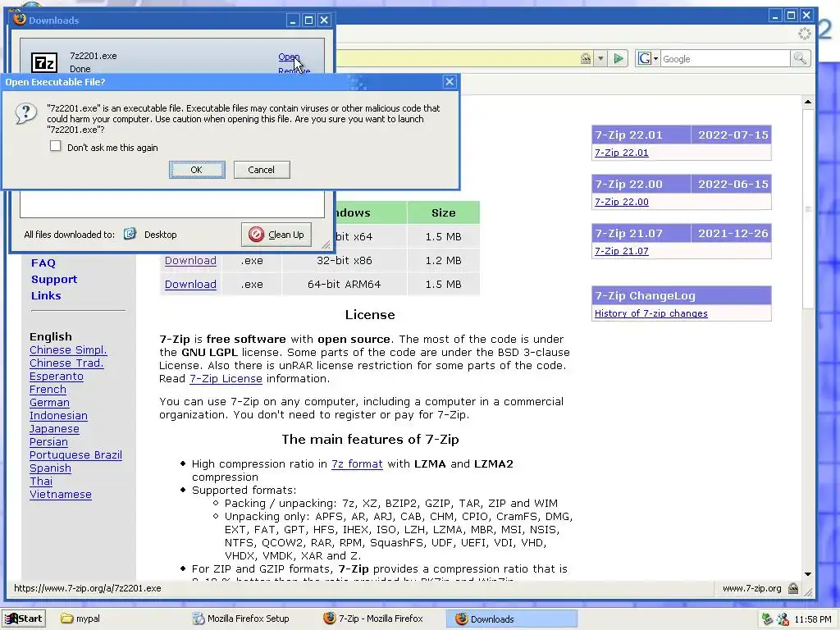
Task: Switch to mypal folder taskbar item
Action: 80,619
